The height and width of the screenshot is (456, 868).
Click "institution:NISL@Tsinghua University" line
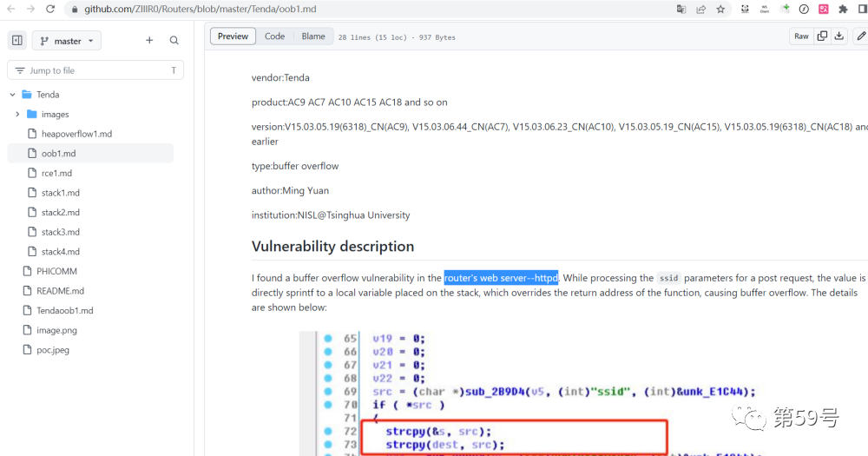click(331, 215)
